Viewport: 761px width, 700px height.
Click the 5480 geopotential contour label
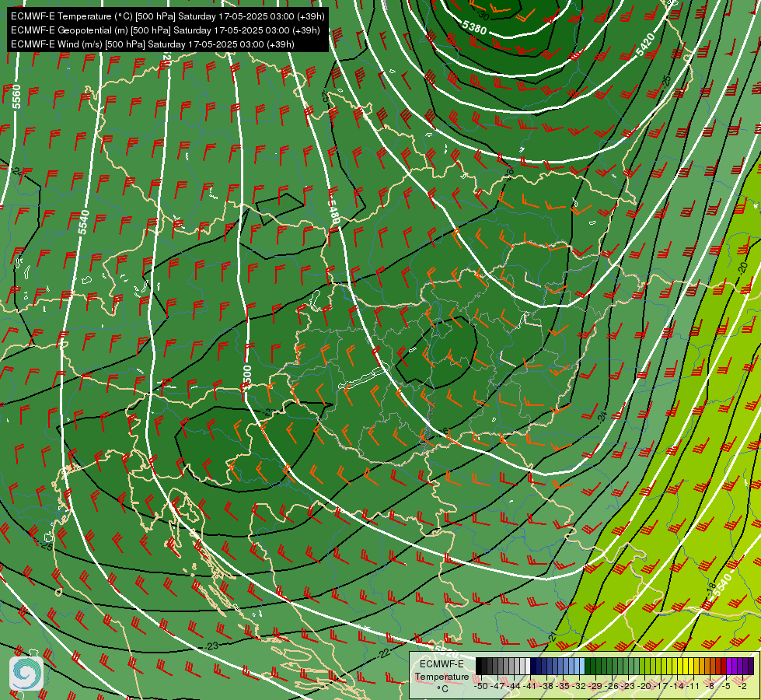click(333, 212)
